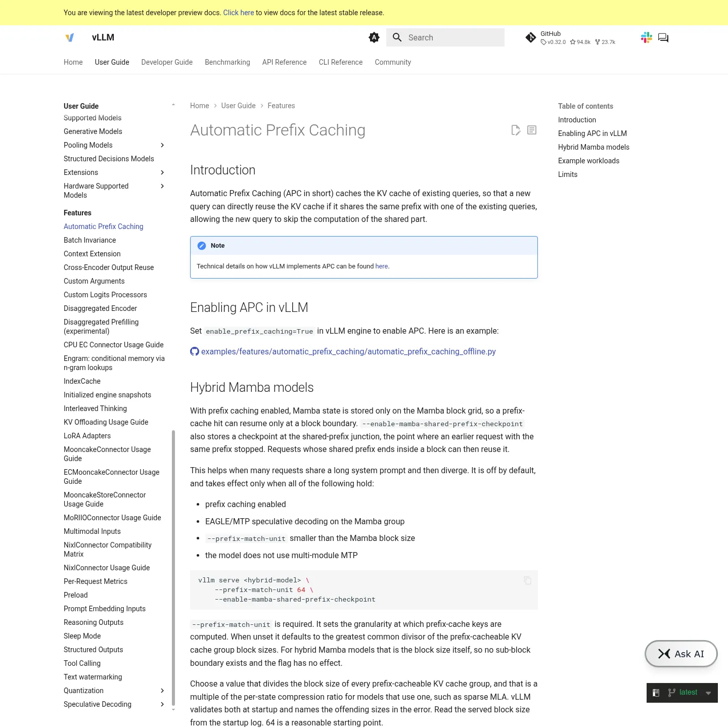Open the discussion forum icon

click(x=663, y=37)
